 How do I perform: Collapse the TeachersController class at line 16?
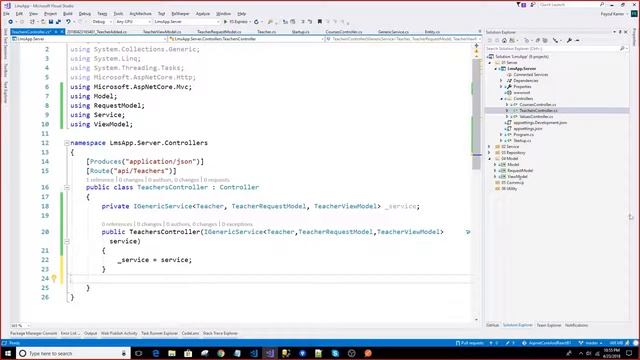pyautogui.click(x=67, y=187)
